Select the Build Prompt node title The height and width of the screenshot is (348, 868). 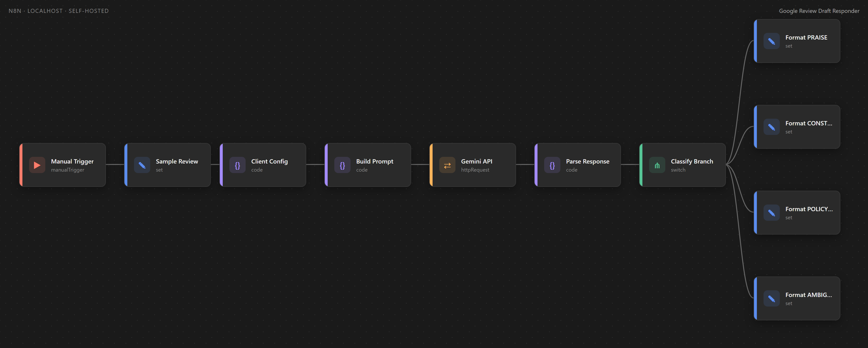[374, 161]
